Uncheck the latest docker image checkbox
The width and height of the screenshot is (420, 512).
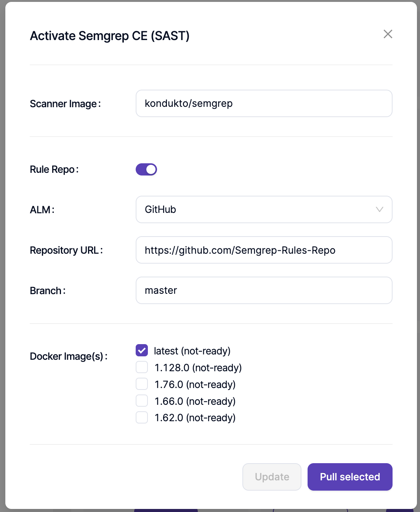(142, 350)
